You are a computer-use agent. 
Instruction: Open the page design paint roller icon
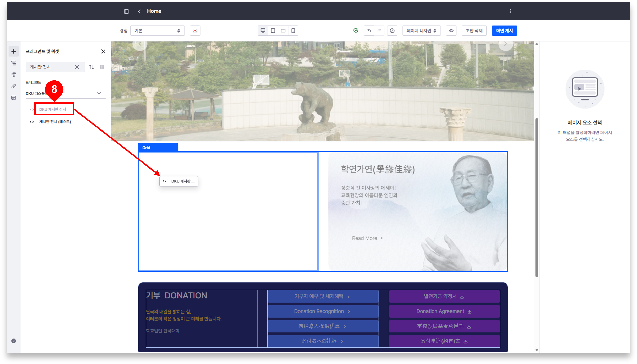(14, 75)
